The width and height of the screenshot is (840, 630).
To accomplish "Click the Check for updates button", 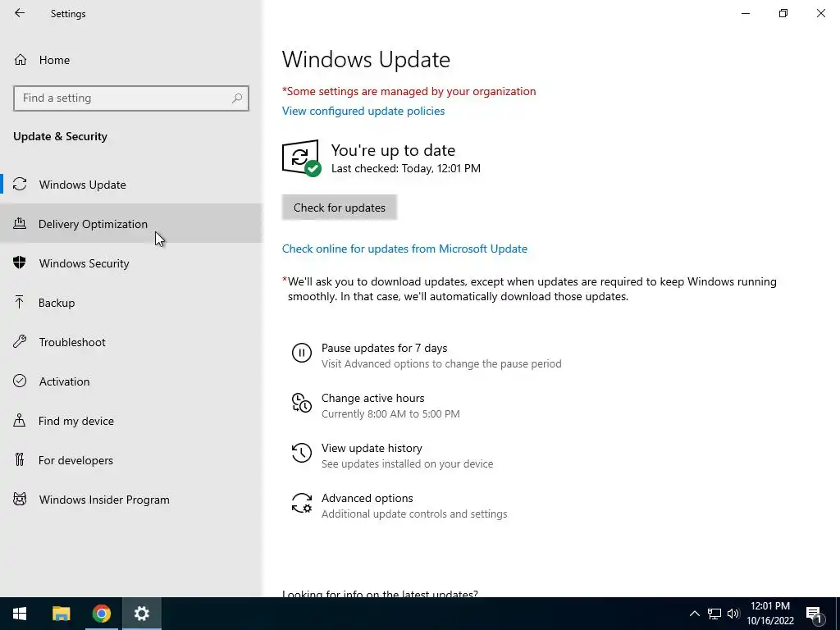I will coord(339,208).
